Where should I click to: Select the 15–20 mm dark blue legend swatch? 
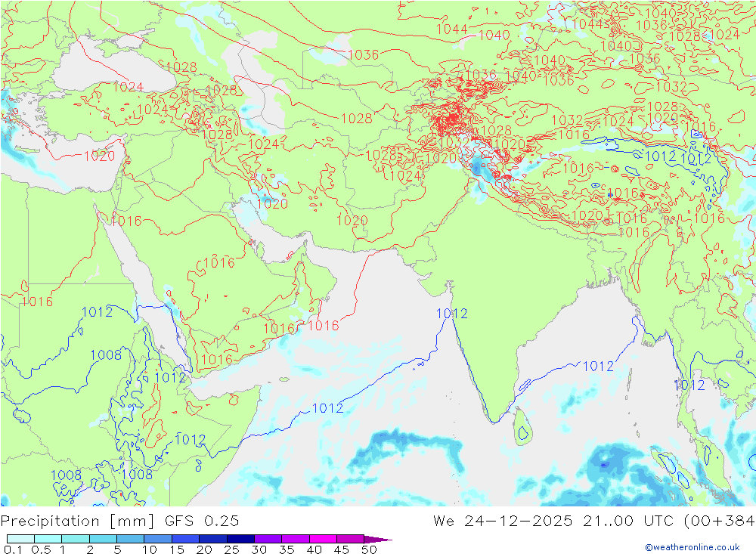click(185, 539)
